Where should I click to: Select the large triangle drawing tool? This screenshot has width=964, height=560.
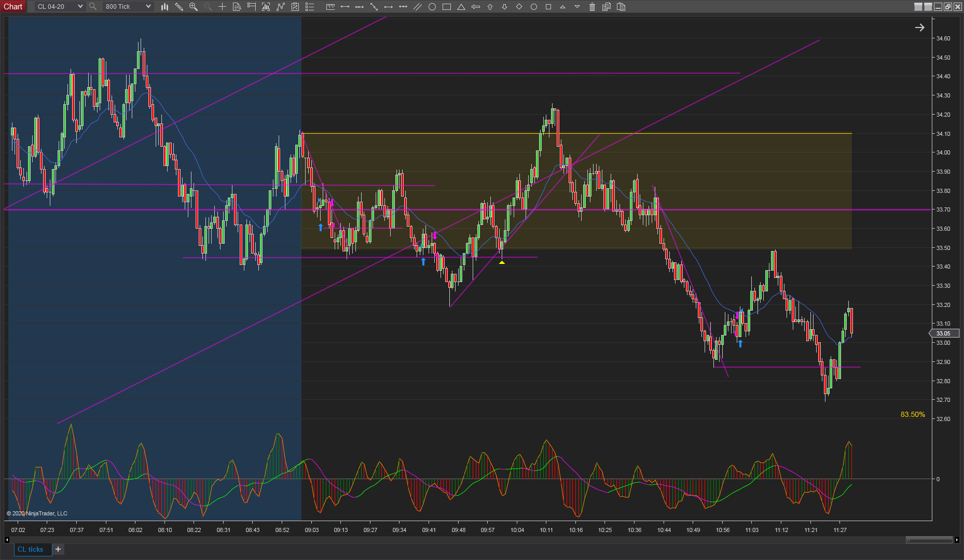click(x=461, y=7)
